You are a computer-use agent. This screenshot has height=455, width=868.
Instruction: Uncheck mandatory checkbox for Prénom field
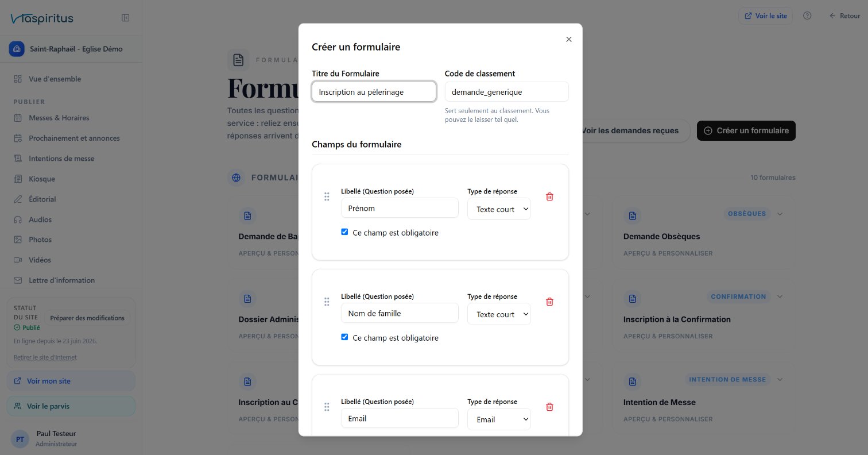pos(344,232)
